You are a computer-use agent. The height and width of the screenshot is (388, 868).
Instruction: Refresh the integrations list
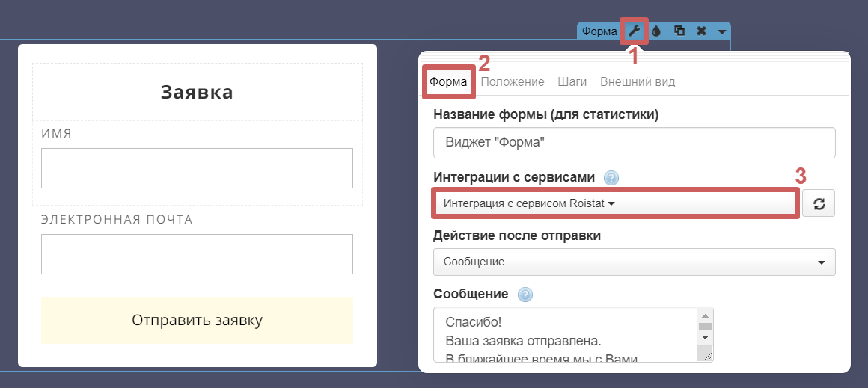pos(819,203)
